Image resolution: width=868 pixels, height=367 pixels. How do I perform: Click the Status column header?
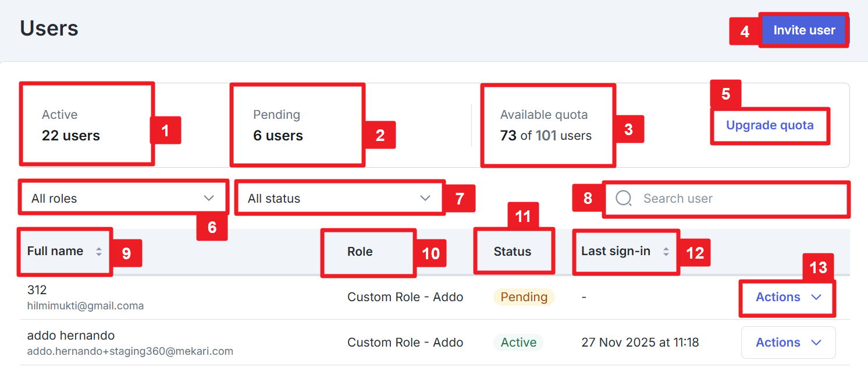tap(513, 252)
